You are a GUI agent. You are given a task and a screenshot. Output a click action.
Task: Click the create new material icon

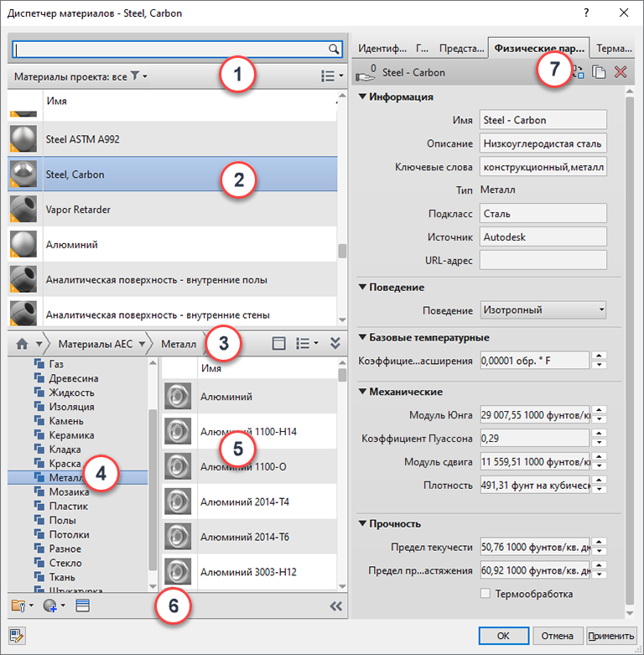tap(50, 606)
